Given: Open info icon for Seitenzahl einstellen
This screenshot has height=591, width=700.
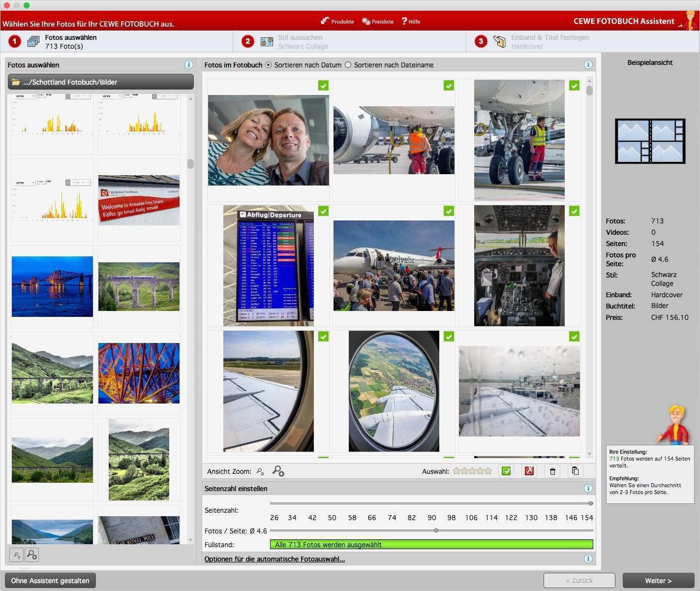Looking at the screenshot, I should (x=588, y=488).
